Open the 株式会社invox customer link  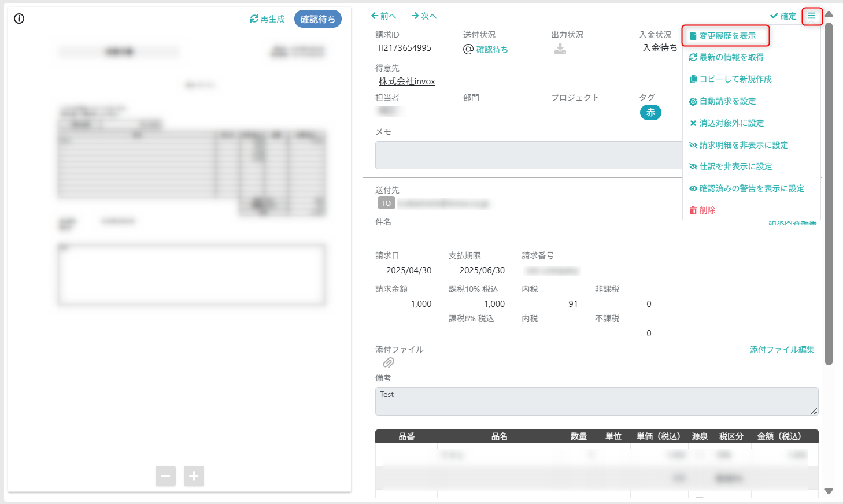(x=407, y=81)
